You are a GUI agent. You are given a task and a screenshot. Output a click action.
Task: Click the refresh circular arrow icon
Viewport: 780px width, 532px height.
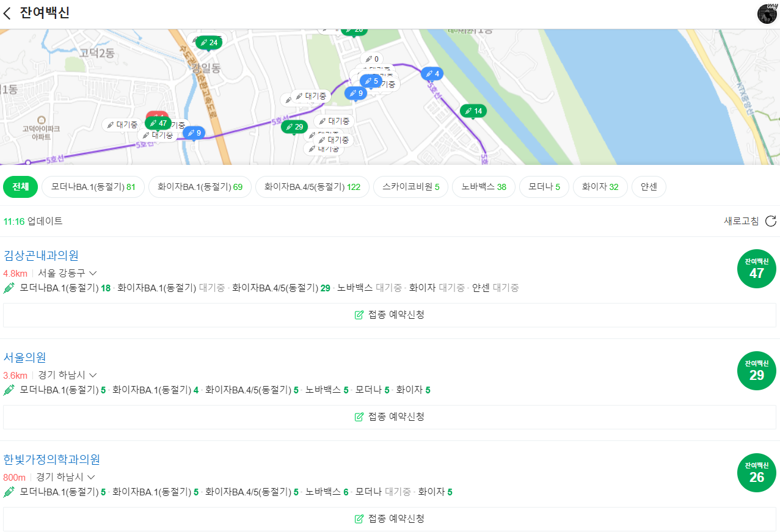(771, 221)
